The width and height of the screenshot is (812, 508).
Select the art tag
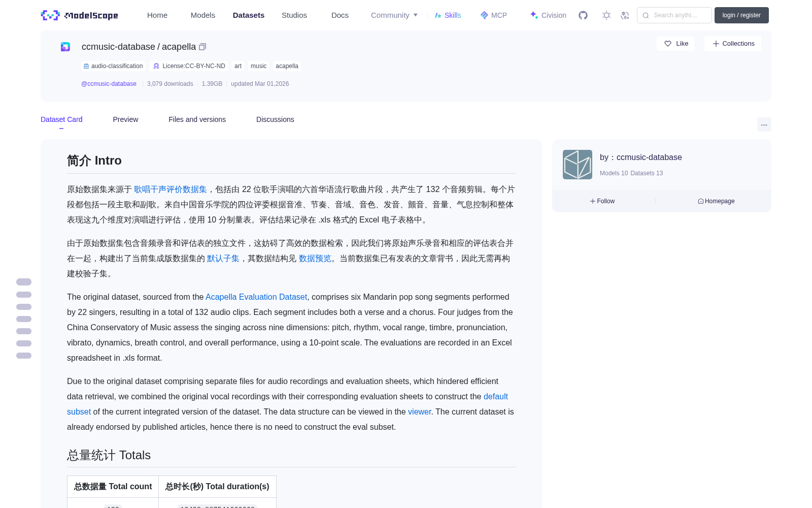point(238,66)
